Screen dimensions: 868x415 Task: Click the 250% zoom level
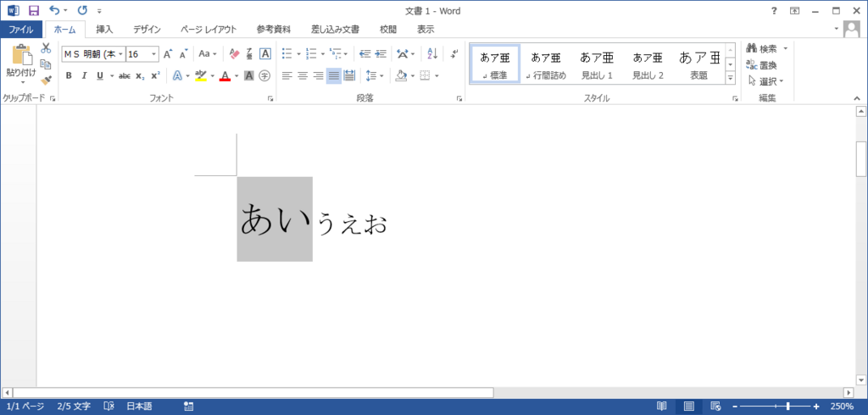click(x=842, y=407)
